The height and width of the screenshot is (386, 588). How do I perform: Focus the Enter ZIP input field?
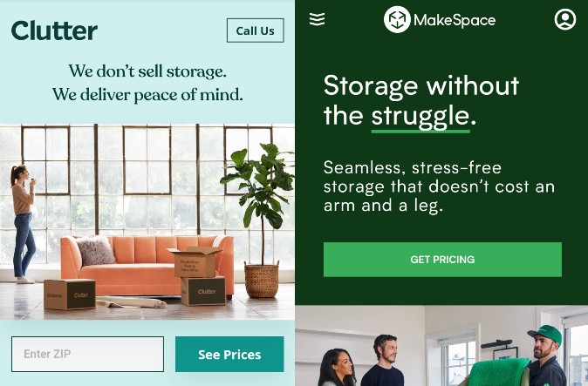tap(88, 354)
